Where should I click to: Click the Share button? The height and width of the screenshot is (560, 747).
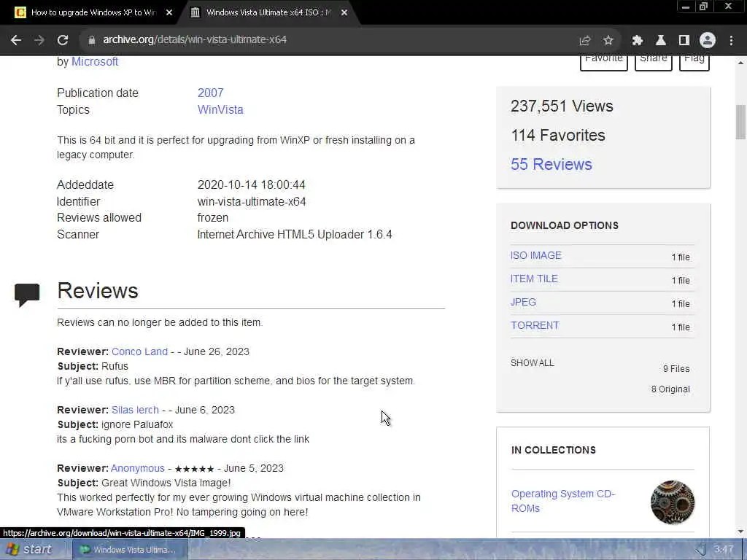click(653, 61)
